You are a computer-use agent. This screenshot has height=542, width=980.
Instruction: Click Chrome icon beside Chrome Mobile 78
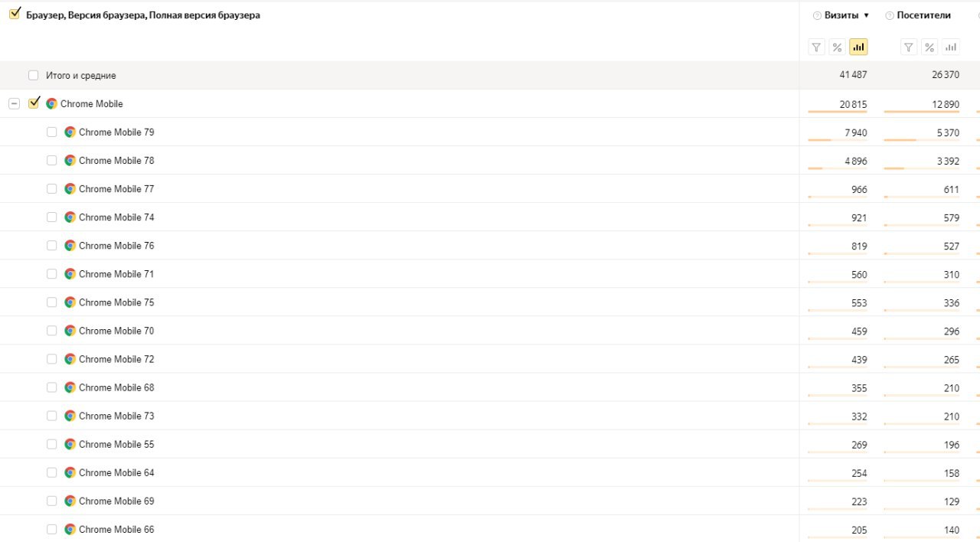pyautogui.click(x=70, y=160)
